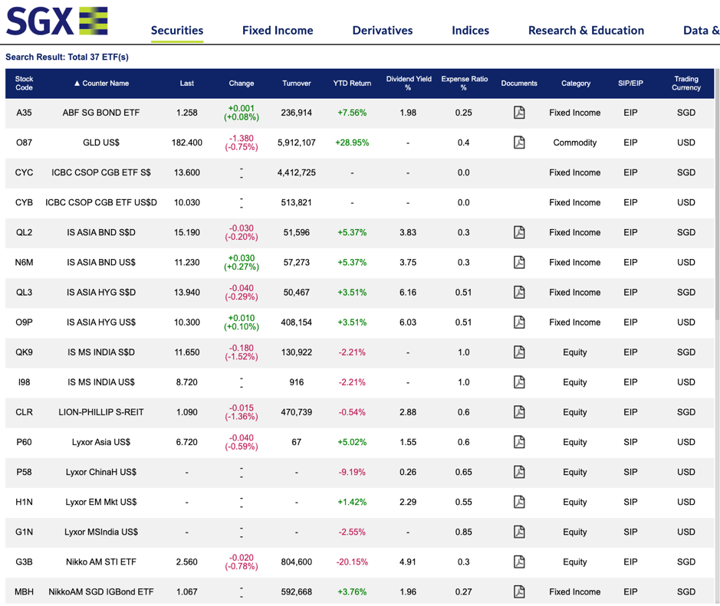Open PDF document for NikkoAM SGD IGBond ETF
720x606 pixels.
519,592
